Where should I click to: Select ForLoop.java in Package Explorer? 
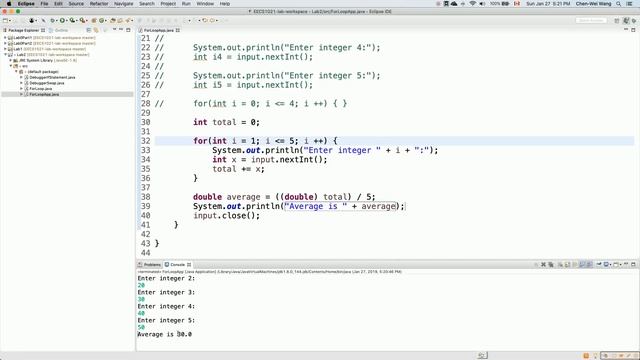(x=40, y=89)
